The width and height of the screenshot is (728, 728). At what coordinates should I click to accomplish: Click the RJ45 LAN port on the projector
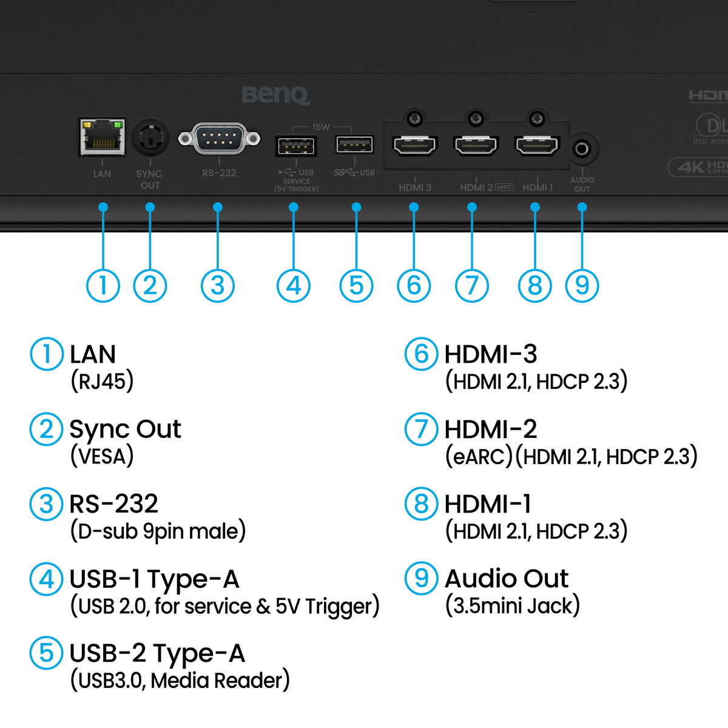pos(103,136)
